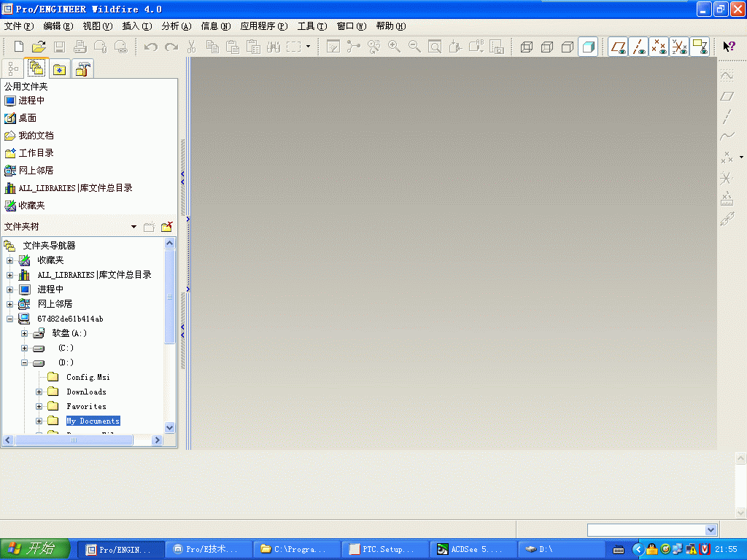Select the Config.Msi folder in tree
Viewport: 747px width, 560px height.
(x=88, y=377)
